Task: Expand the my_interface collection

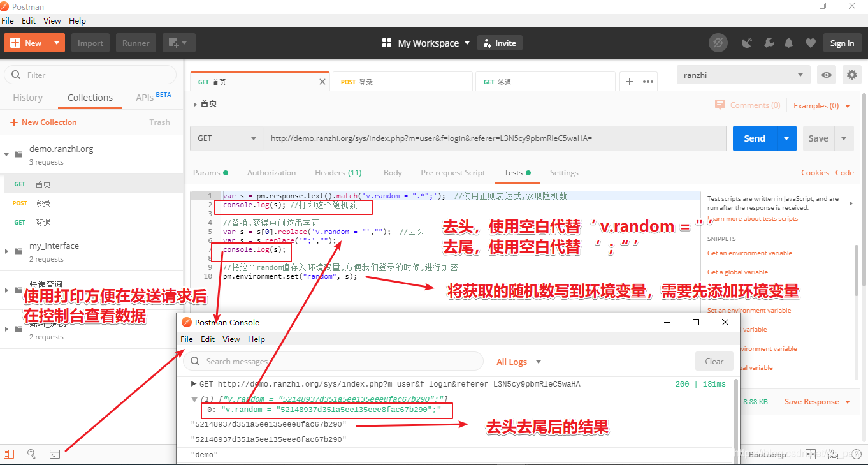Action: coord(6,251)
